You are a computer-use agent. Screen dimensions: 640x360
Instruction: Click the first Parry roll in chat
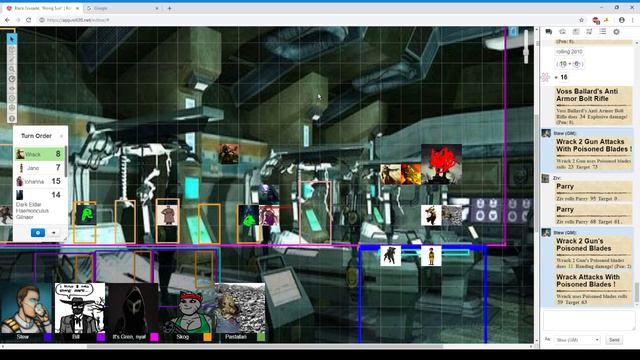[594, 192]
